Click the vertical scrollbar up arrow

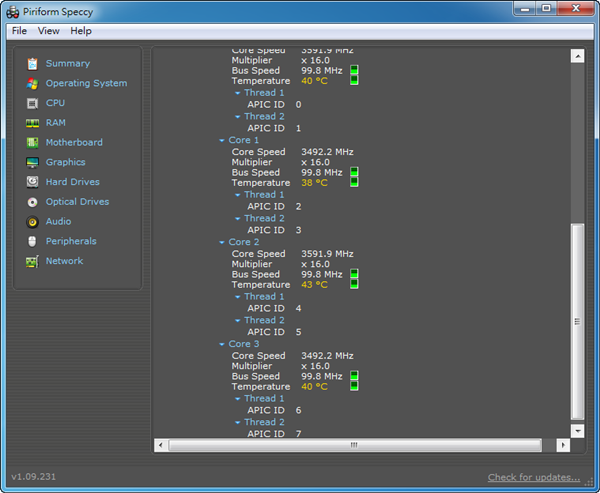coord(577,56)
